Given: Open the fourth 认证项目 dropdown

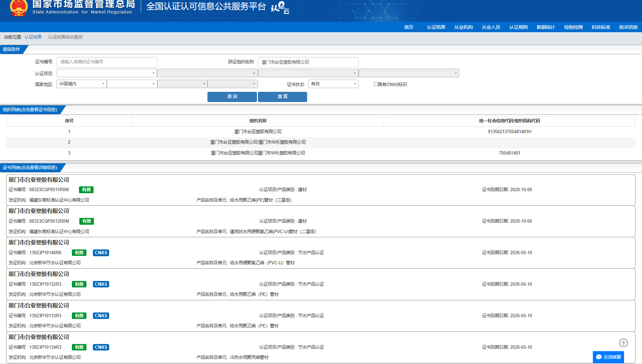Looking at the screenshot, I should point(409,73).
